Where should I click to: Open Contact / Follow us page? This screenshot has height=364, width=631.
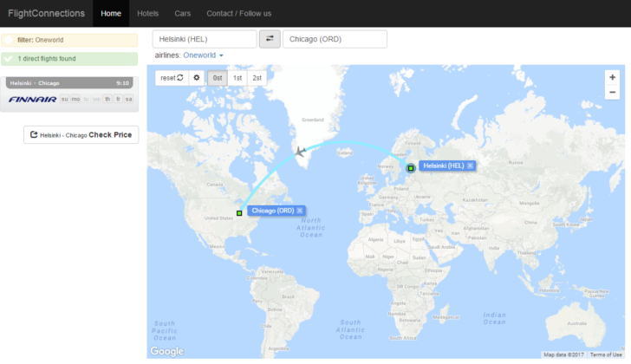tap(238, 13)
